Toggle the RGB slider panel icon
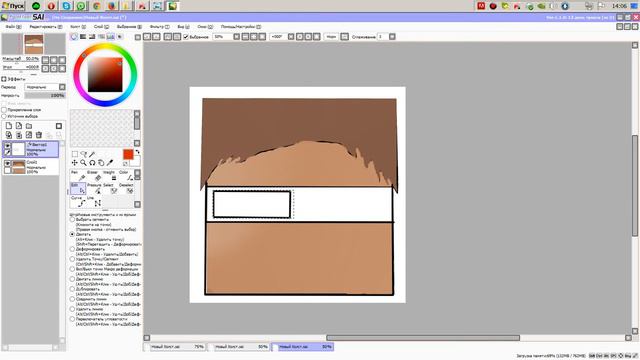 point(83,37)
